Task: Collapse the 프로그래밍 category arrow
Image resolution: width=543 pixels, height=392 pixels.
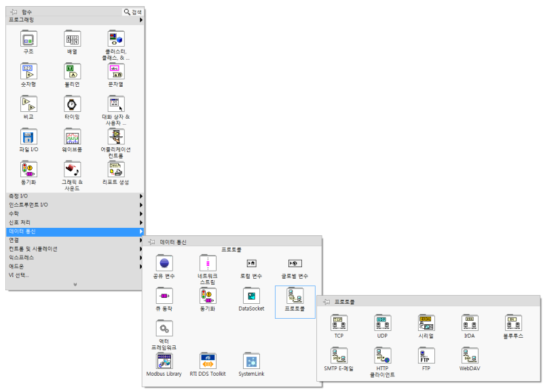Action: [x=141, y=20]
